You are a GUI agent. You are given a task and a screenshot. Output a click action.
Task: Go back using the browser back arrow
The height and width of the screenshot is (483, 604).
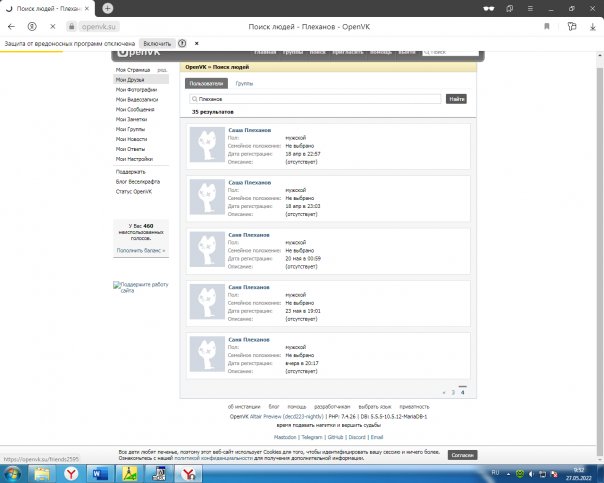[11, 27]
